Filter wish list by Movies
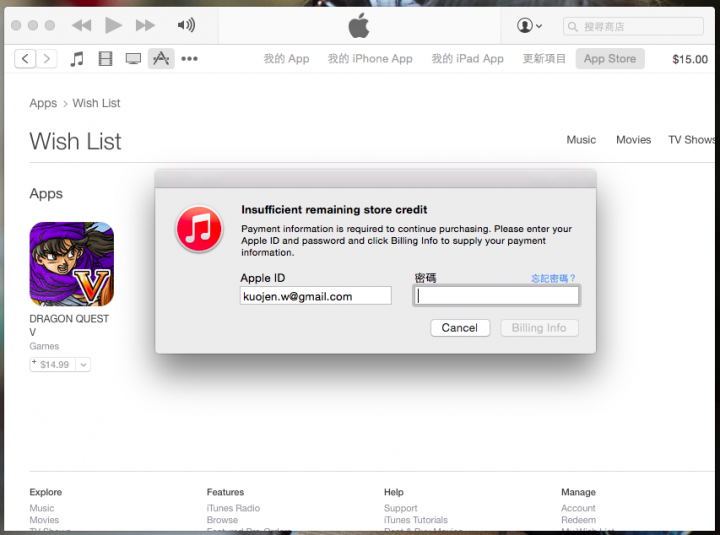Screen dimensions: 720x535 [x=633, y=140]
